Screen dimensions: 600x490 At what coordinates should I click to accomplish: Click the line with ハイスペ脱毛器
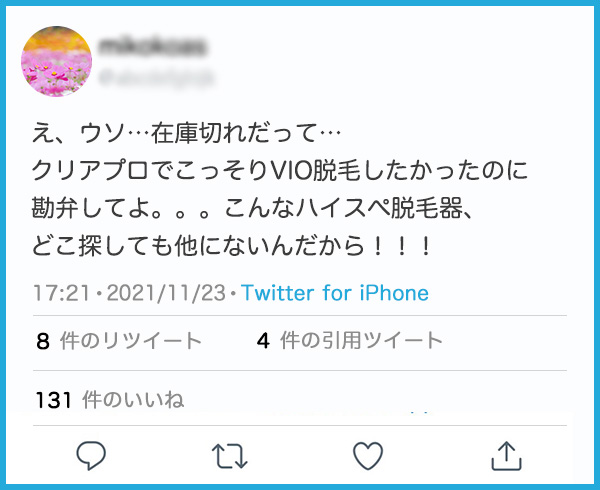(253, 208)
